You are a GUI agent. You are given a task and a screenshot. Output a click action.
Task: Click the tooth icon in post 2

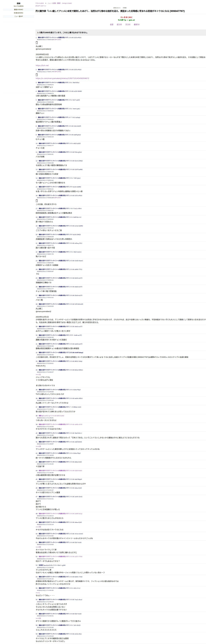coord(37,75)
